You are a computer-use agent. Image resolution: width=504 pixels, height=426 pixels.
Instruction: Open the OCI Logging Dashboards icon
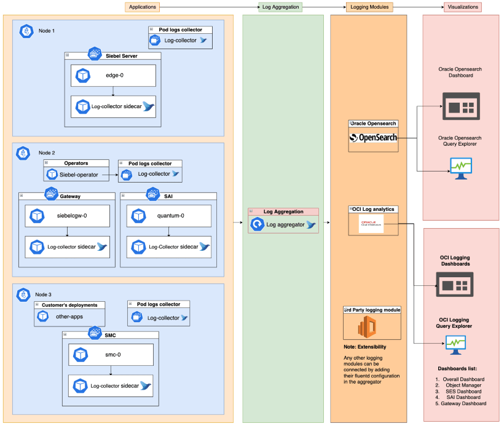[455, 285]
